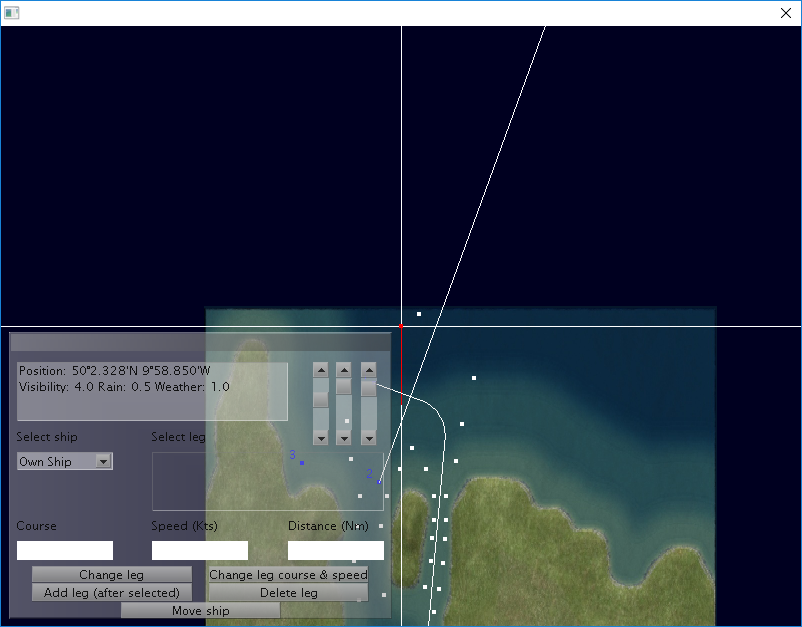
Task: Focus the Distance (Nm) input field
Action: (x=336, y=550)
